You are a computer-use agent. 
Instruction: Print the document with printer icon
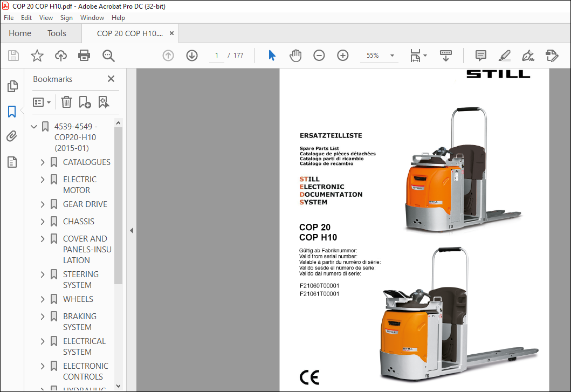click(x=84, y=56)
